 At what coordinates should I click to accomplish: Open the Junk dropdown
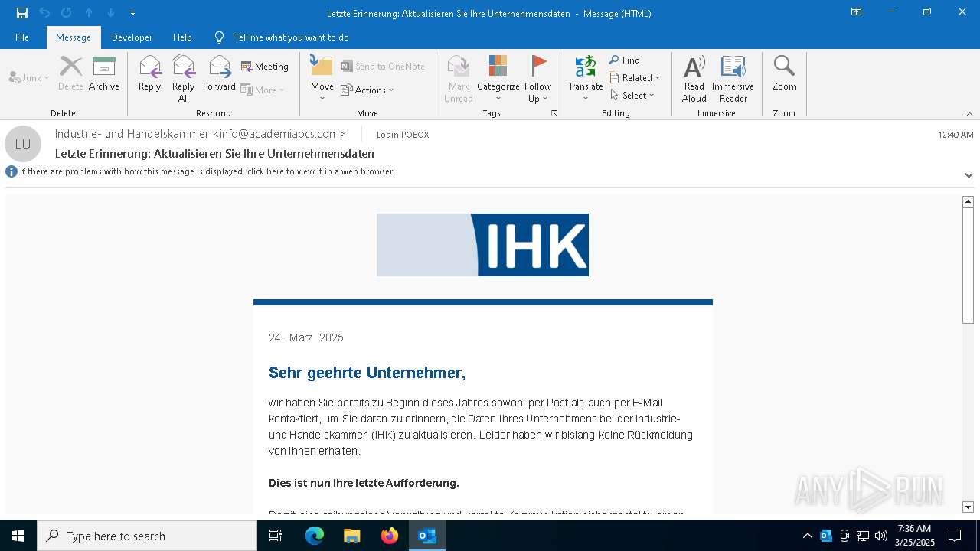[x=29, y=77]
